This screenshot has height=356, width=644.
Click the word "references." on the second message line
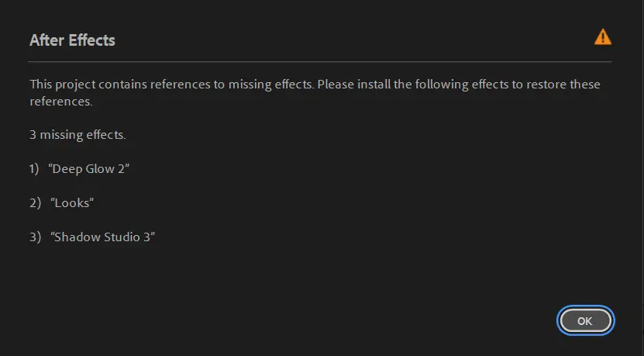point(61,102)
